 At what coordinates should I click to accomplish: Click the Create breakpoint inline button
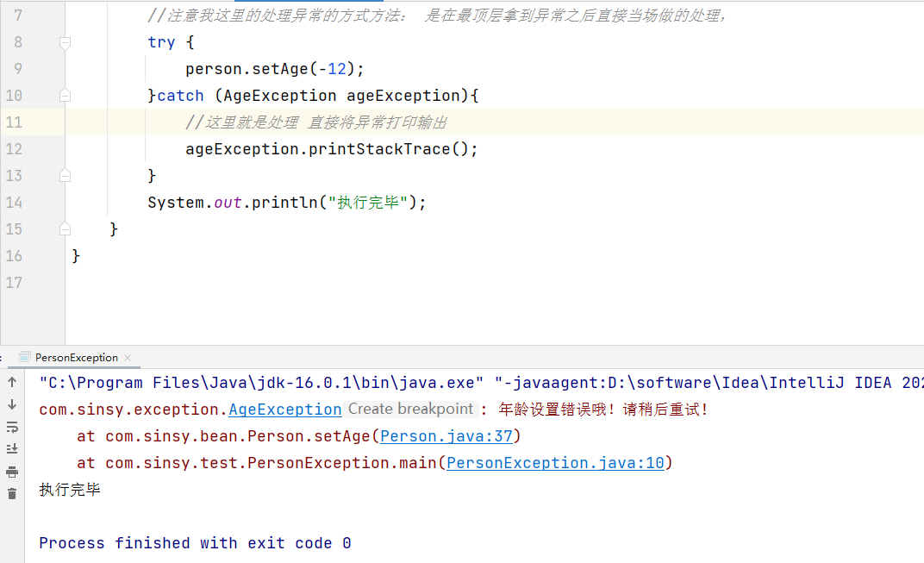411,410
